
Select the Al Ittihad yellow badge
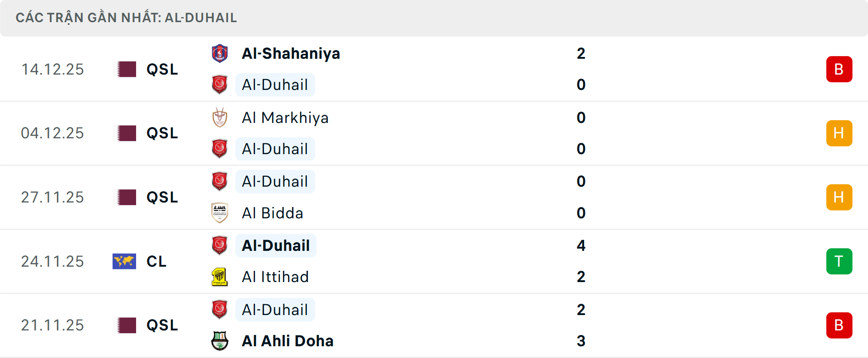(220, 277)
